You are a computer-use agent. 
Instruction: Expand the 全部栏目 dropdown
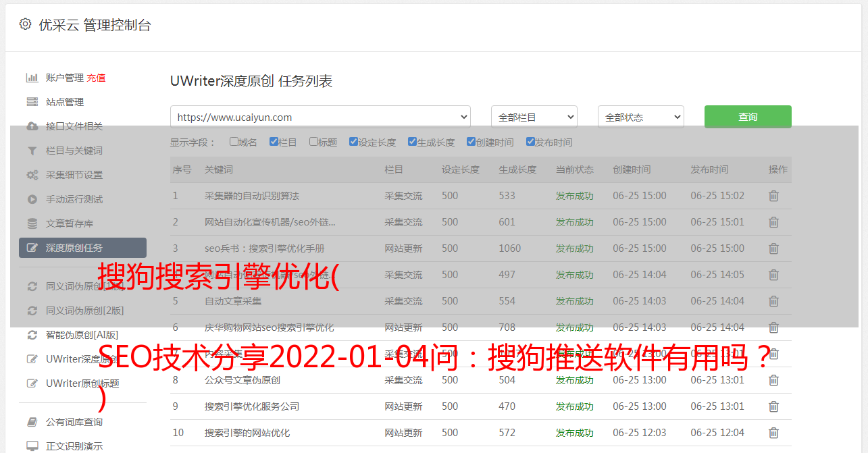534,117
